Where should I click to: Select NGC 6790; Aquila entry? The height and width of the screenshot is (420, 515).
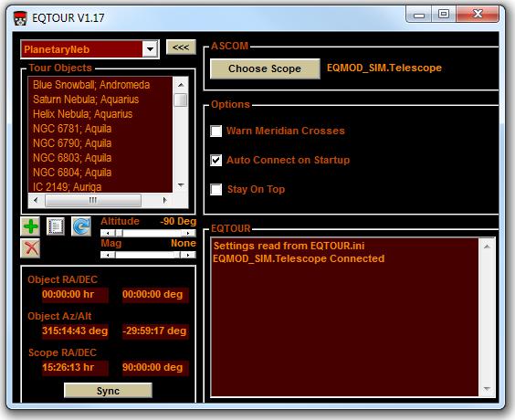72,143
